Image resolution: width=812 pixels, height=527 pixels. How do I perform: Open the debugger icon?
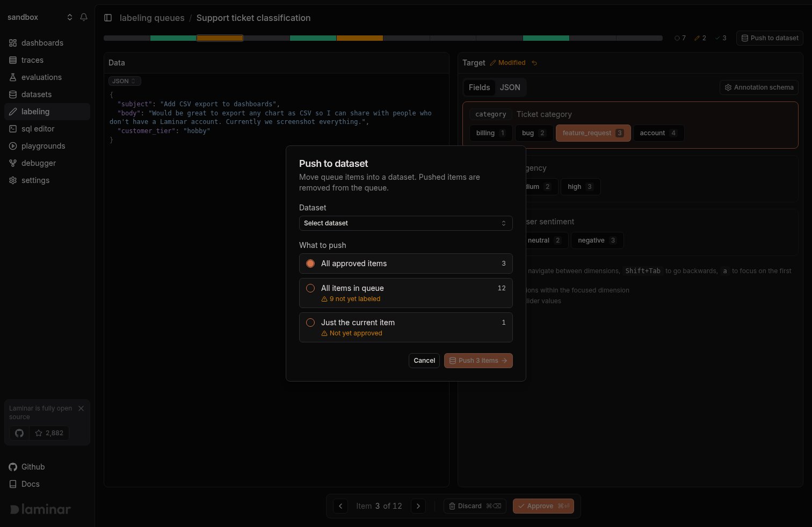pyautogui.click(x=13, y=163)
